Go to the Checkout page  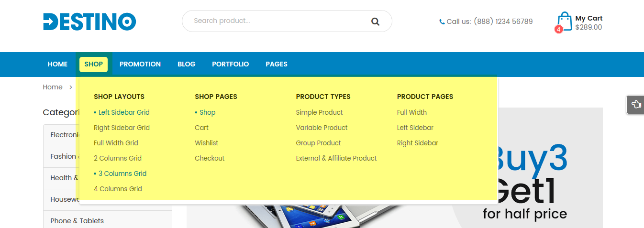210,158
